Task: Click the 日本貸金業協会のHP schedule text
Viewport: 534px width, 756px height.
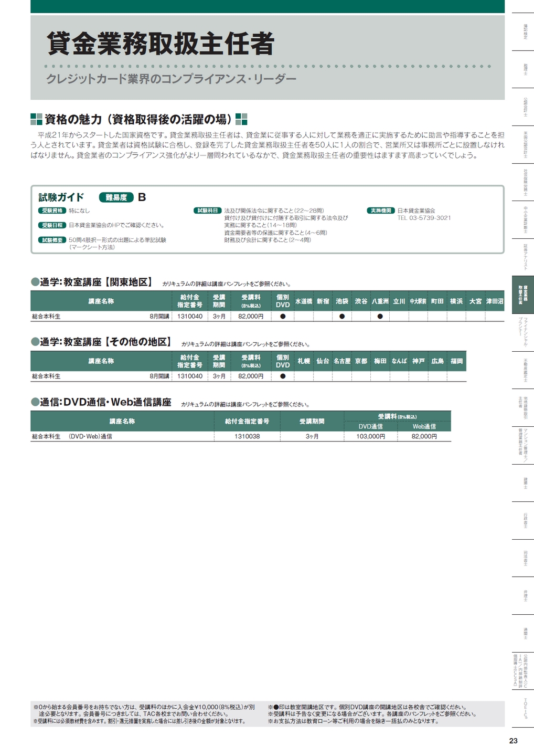Action: [116, 225]
